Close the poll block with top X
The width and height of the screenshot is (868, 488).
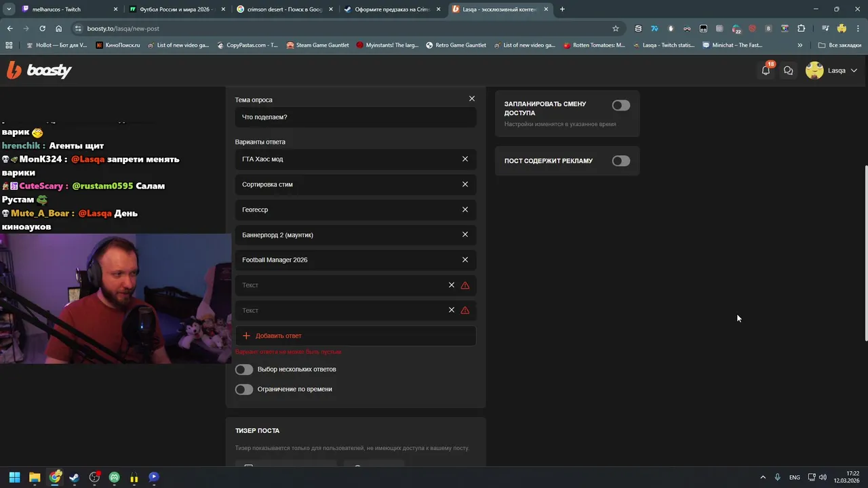472,99
